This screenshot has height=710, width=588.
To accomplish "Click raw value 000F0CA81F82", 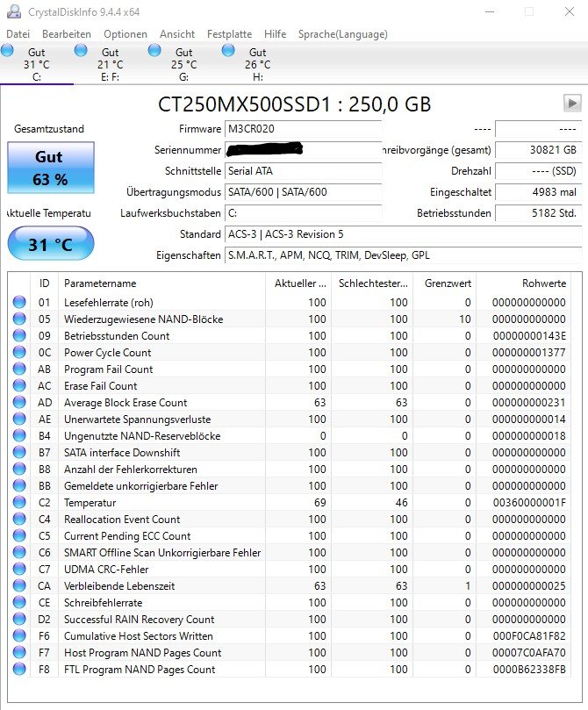I will pos(529,636).
